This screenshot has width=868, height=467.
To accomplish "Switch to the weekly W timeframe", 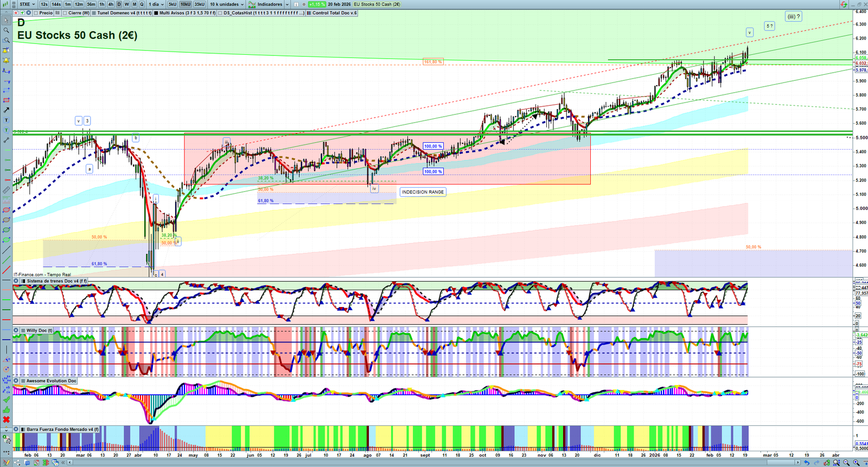I will coord(127,4).
